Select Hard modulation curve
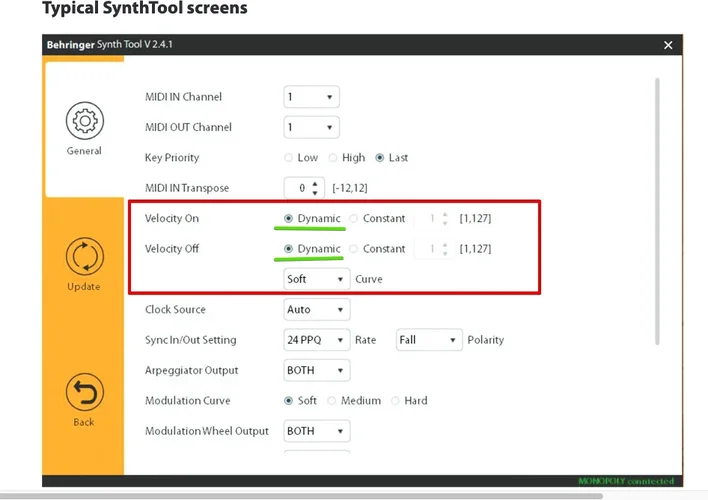Viewport: 708px width, 500px height. (395, 401)
